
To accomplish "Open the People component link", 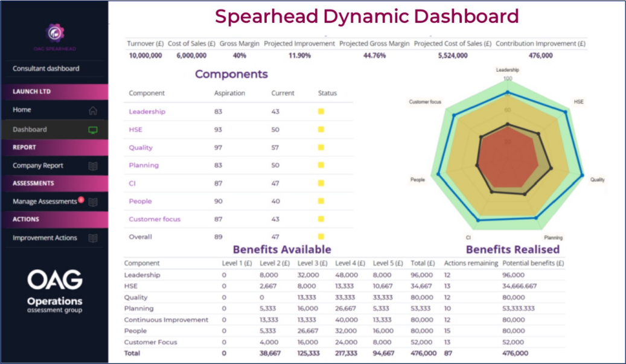I will [140, 202].
